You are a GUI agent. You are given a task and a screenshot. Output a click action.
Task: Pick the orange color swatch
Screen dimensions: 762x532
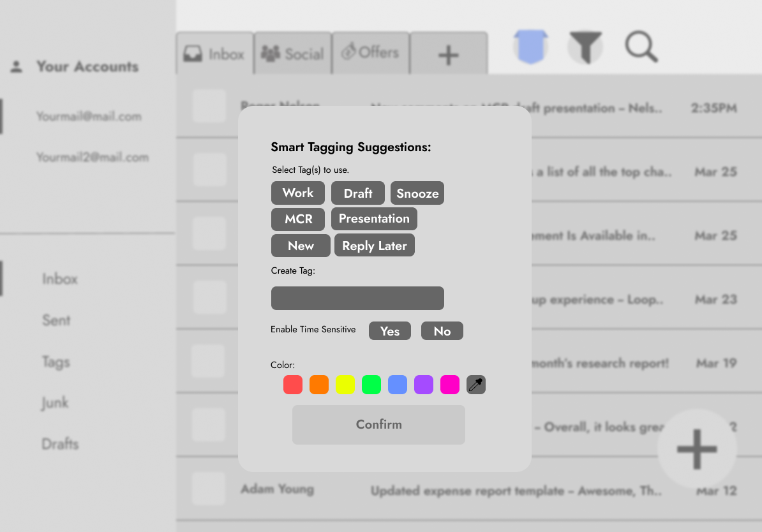pyautogui.click(x=319, y=385)
